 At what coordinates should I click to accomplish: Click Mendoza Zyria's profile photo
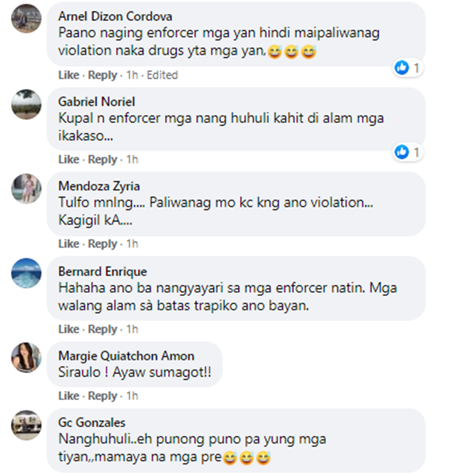[27, 189]
